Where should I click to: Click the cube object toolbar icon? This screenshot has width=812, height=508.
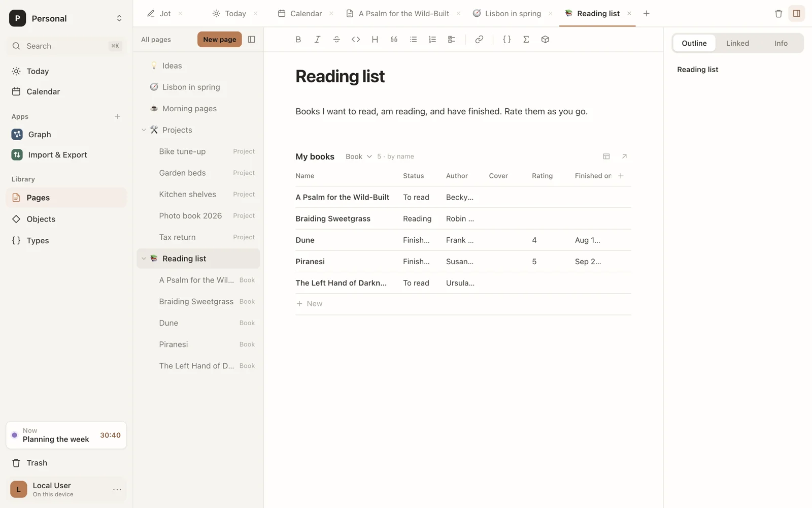point(545,39)
